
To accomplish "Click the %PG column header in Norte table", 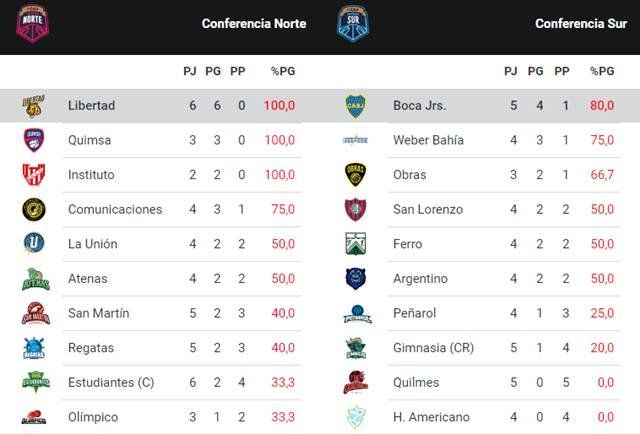I will [283, 71].
